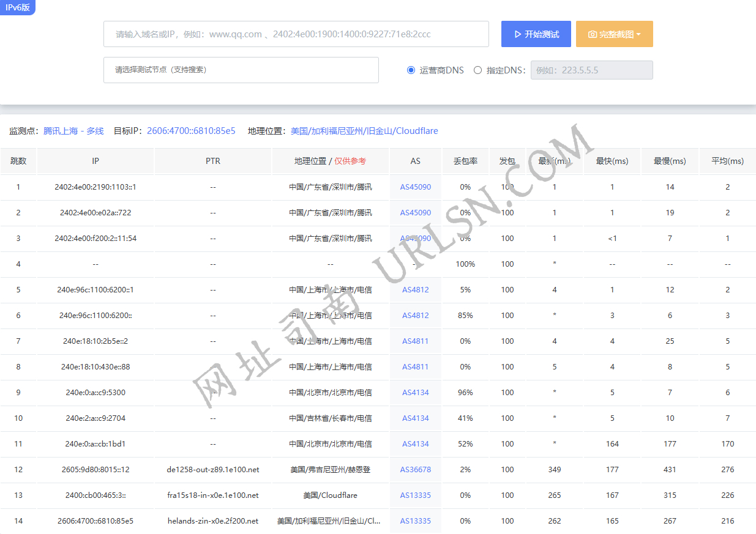Select IP cell 240e:2:a::c9:2704
This screenshot has height=534, width=756.
[x=95, y=418]
